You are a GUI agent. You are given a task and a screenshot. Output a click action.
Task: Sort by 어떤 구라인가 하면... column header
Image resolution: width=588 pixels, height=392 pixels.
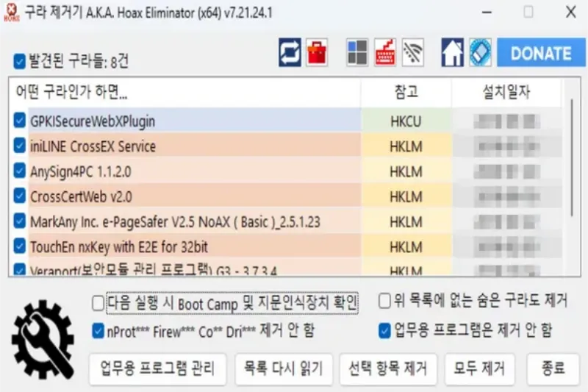[x=184, y=92]
